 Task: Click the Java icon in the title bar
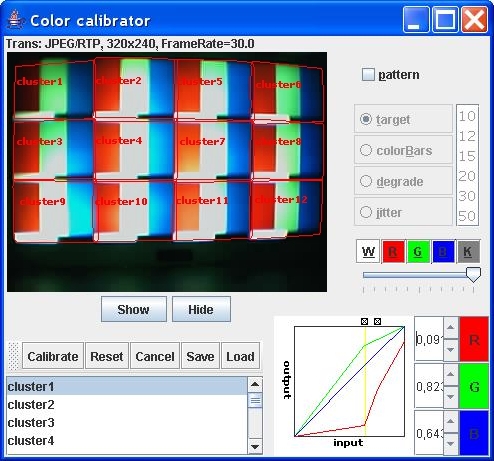pyautogui.click(x=15, y=20)
